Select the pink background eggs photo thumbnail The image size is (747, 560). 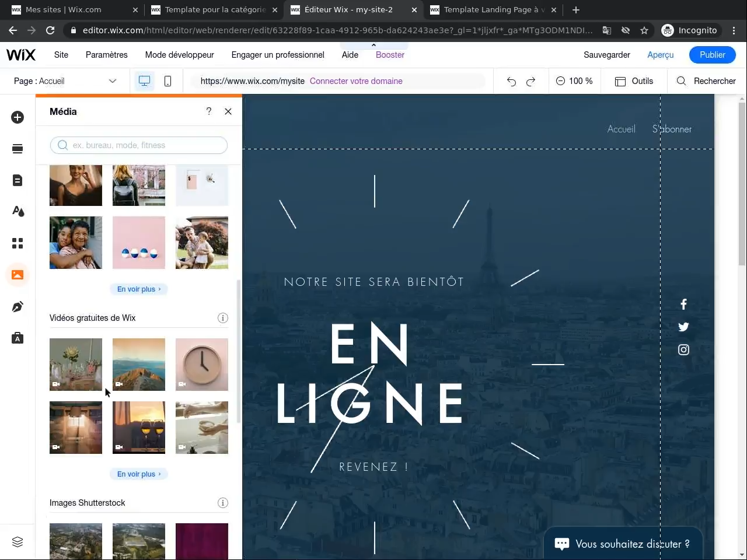pyautogui.click(x=139, y=243)
